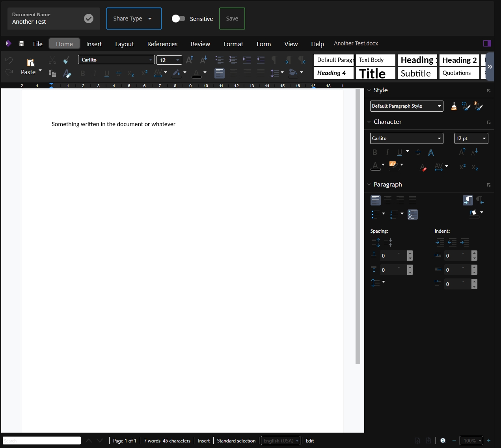Viewport: 501px width, 448px height.
Task: Toggle the sidebar panel visibility button
Action: [487, 43]
